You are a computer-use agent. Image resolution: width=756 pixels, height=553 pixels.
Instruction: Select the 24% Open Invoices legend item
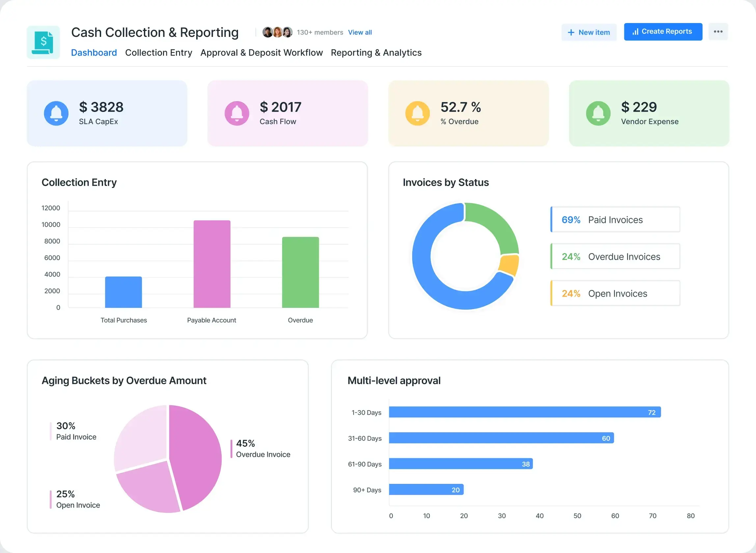[x=615, y=293]
